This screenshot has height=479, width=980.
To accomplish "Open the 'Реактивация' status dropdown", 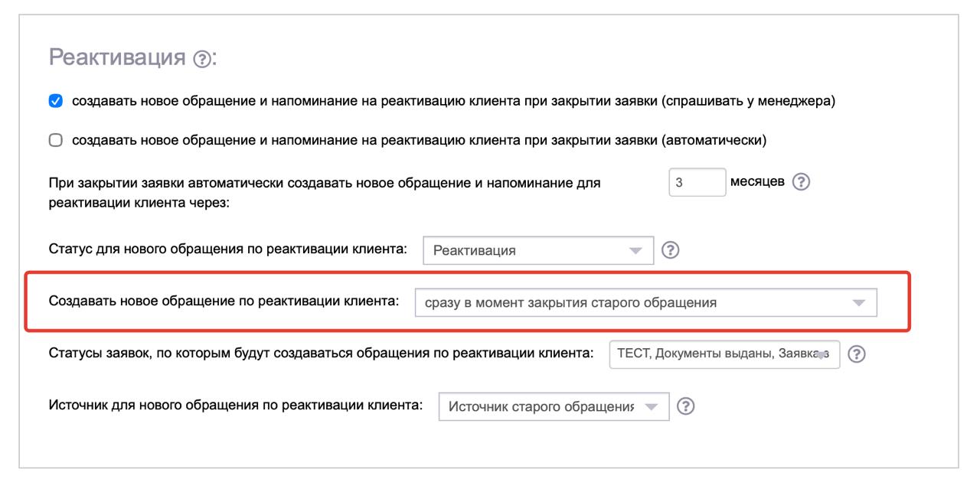I will 528,250.
